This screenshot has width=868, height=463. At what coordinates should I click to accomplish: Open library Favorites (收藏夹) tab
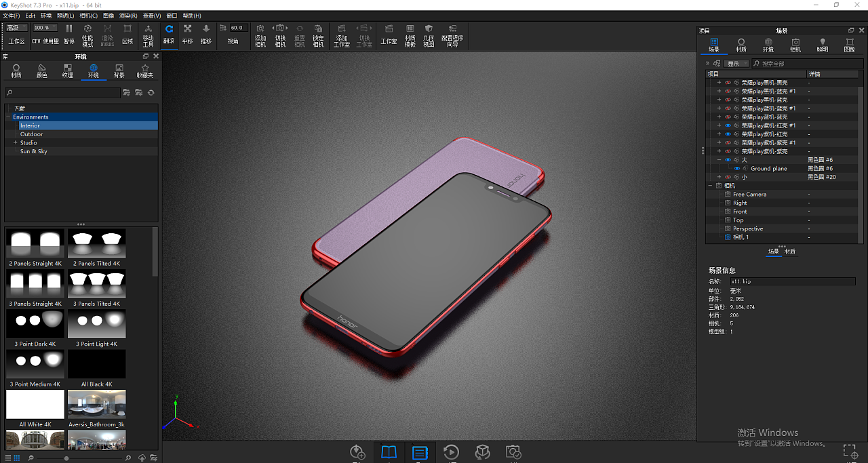tap(145, 71)
